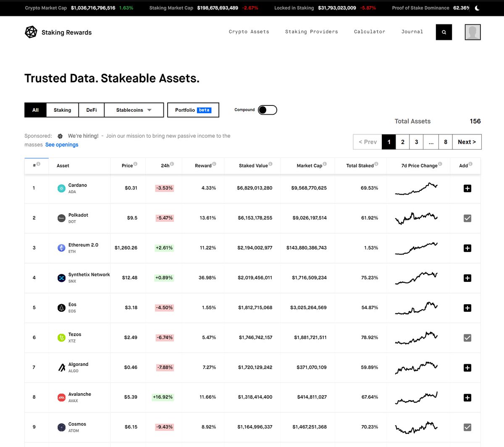
Task: Go to page 2
Action: click(403, 142)
